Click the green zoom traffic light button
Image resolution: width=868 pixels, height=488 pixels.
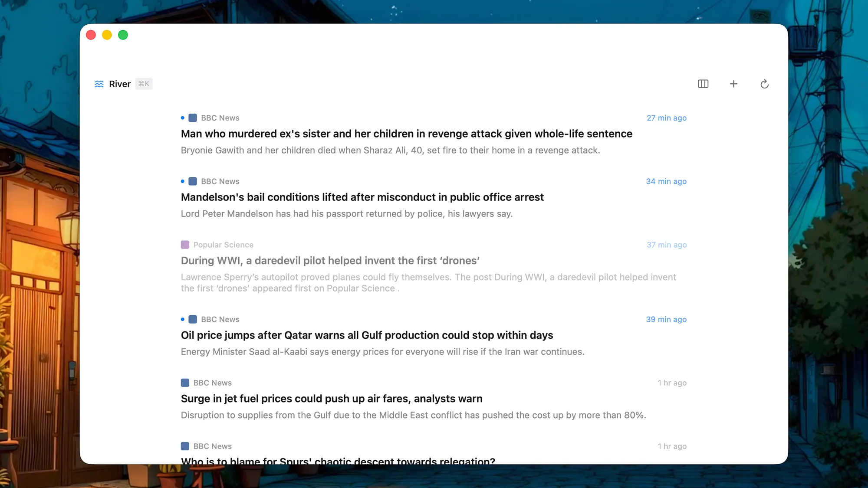(123, 35)
